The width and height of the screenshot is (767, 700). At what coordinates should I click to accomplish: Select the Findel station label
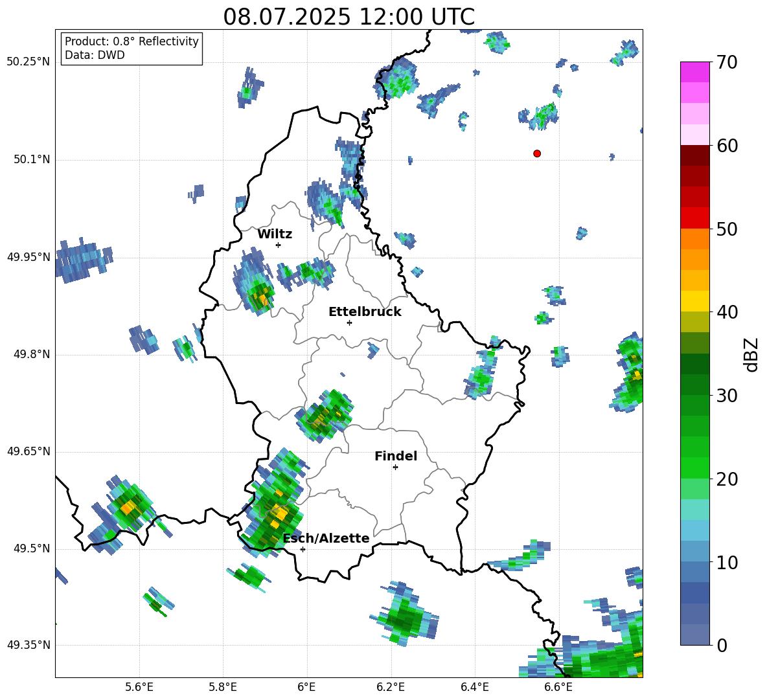(396, 456)
